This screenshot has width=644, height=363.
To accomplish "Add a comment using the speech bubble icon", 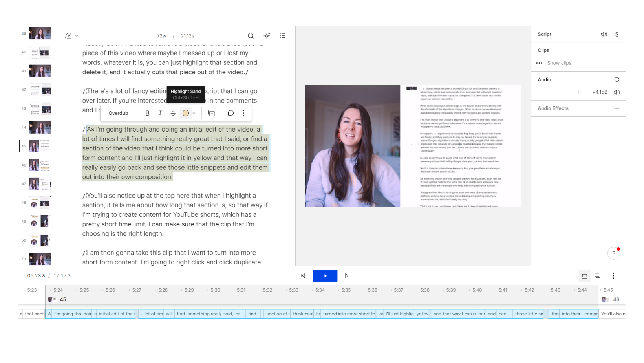I will [x=231, y=113].
